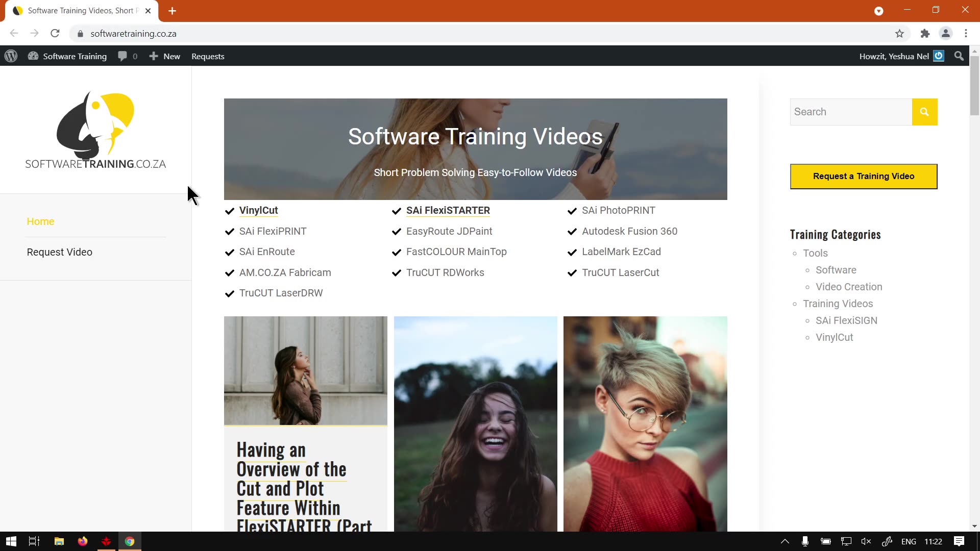Open comments bubble icon in admin bar
Image resolution: width=980 pixels, height=551 pixels.
(122, 56)
